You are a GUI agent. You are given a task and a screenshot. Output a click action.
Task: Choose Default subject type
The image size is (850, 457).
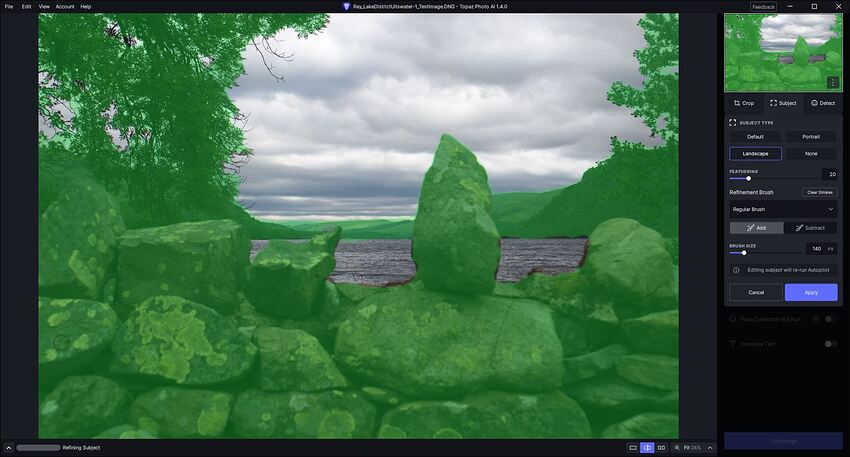[755, 137]
